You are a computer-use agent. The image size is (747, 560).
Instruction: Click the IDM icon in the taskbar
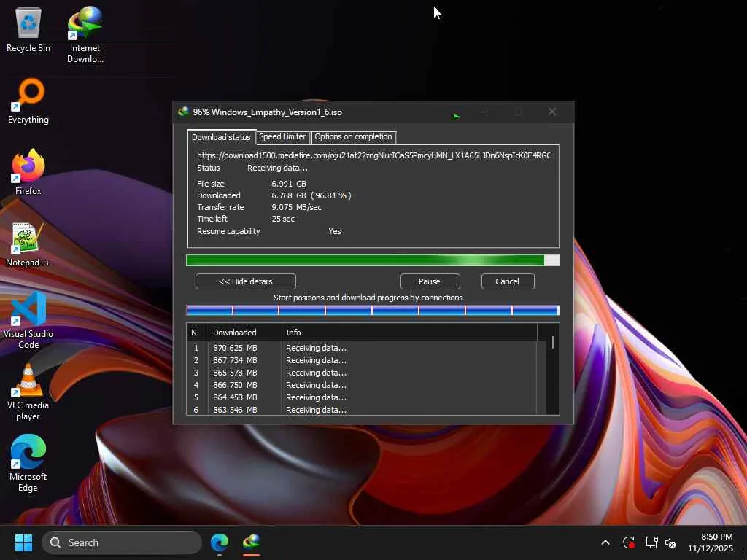coord(252,542)
